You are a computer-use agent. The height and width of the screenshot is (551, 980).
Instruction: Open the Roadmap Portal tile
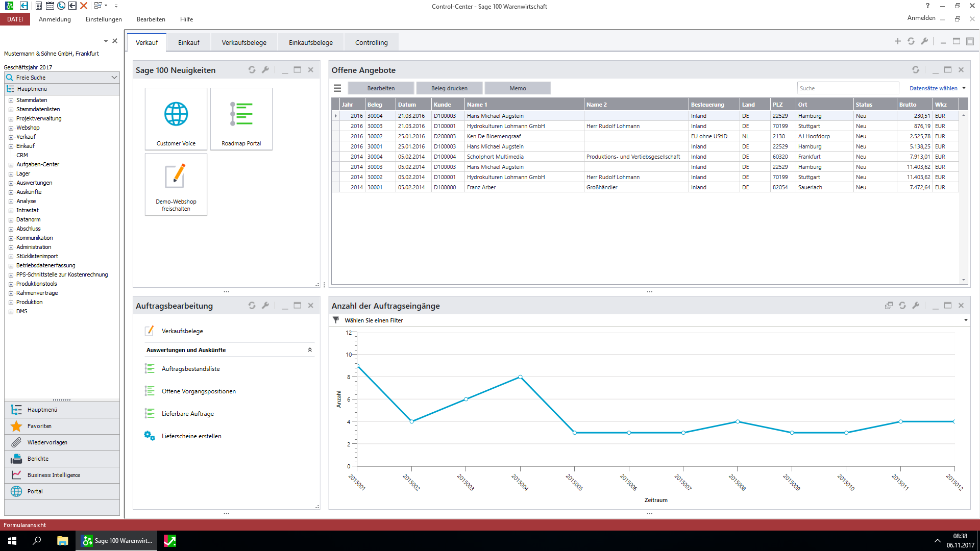[x=241, y=118]
